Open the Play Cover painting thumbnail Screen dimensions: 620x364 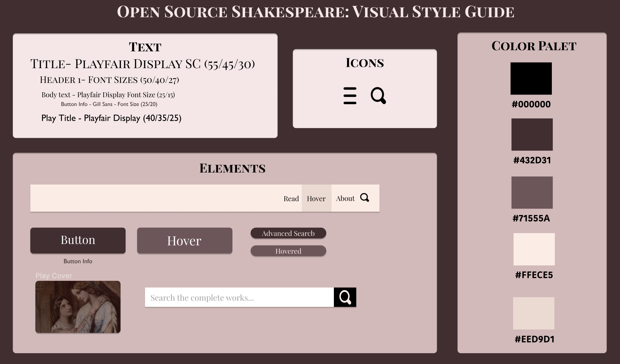click(78, 307)
